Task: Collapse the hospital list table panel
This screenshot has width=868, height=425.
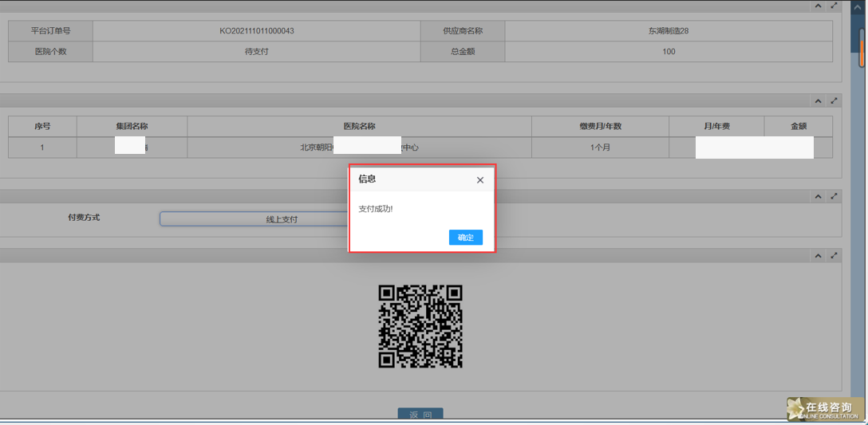Action: [x=818, y=100]
